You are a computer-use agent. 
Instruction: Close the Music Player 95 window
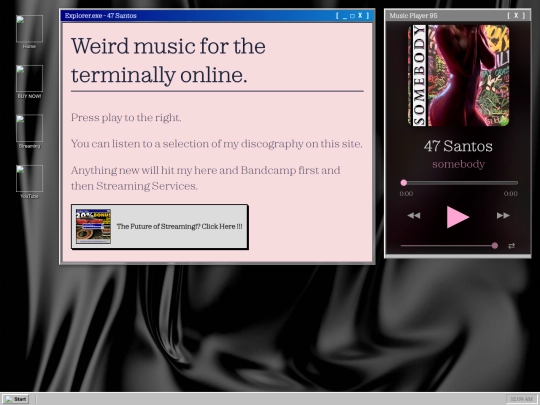pyautogui.click(x=516, y=15)
